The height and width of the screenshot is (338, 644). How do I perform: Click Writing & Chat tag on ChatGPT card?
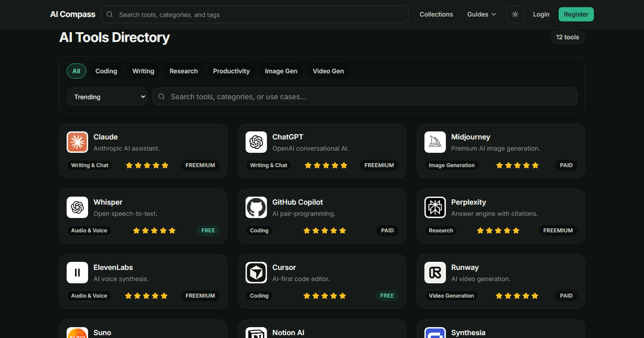268,165
